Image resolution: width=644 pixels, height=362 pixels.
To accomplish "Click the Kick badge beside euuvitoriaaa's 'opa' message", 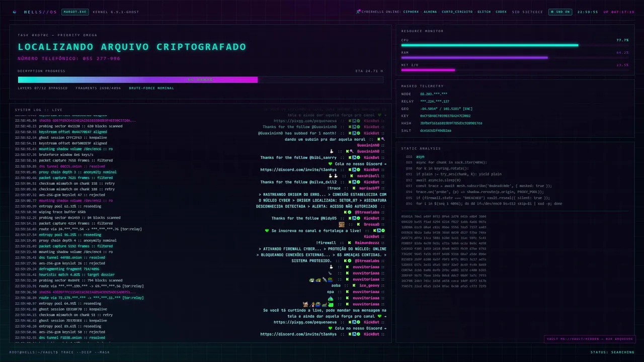I will coord(348,292).
